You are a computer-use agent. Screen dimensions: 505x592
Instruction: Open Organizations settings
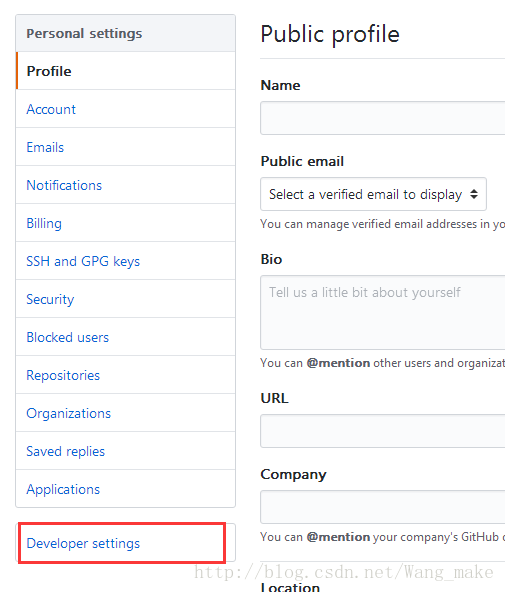[x=126, y=413]
